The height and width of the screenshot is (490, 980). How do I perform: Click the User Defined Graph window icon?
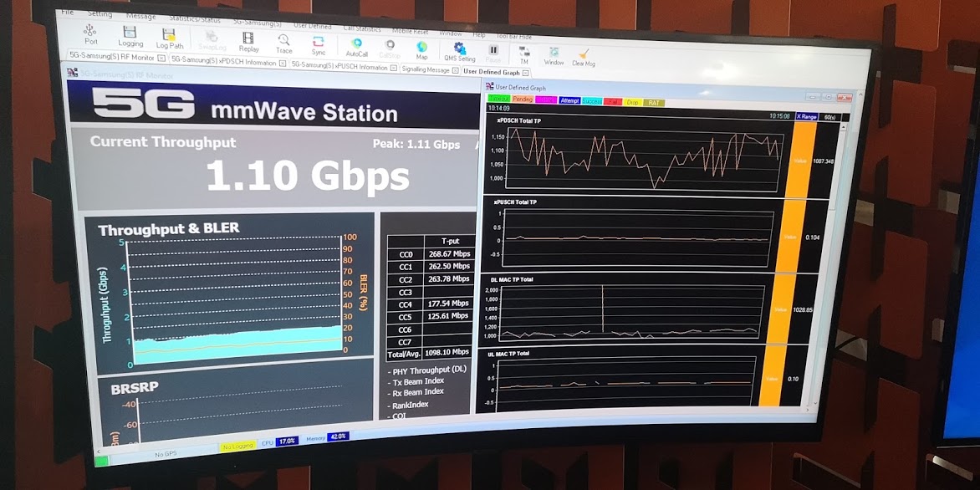click(x=490, y=86)
